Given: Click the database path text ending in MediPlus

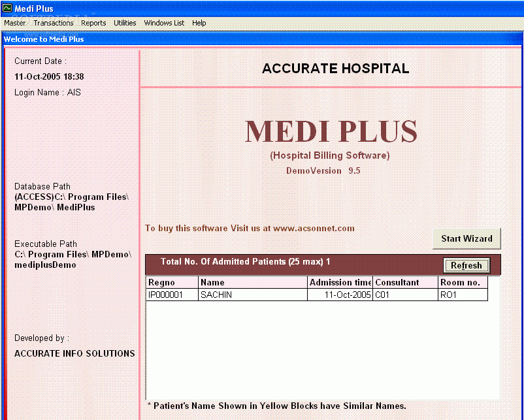Looking at the screenshot, I should [x=72, y=202].
